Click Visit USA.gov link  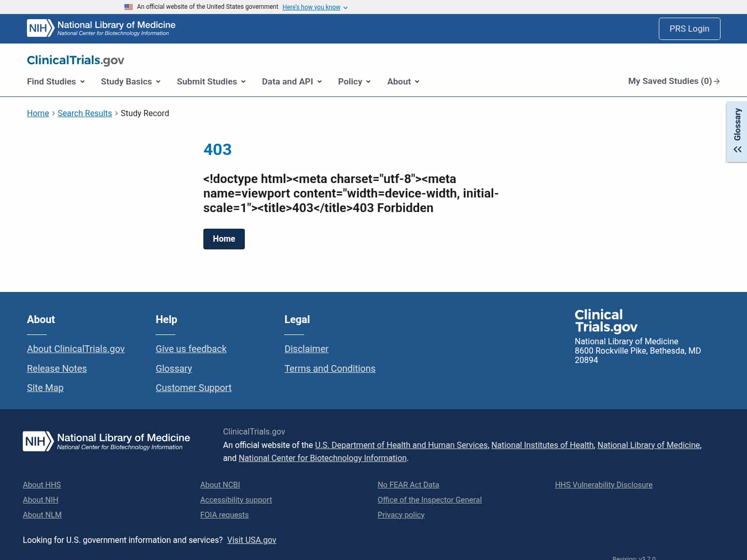pos(252,540)
